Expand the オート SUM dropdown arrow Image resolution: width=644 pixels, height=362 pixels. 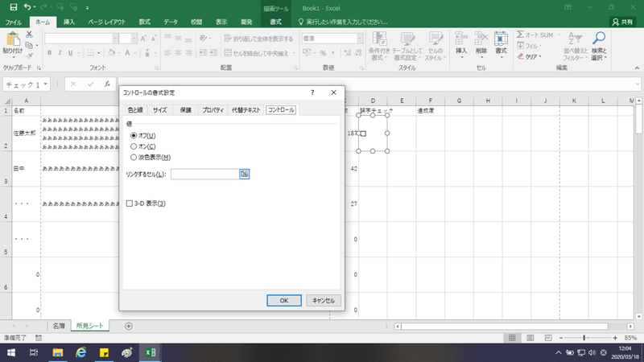pyautogui.click(x=559, y=35)
